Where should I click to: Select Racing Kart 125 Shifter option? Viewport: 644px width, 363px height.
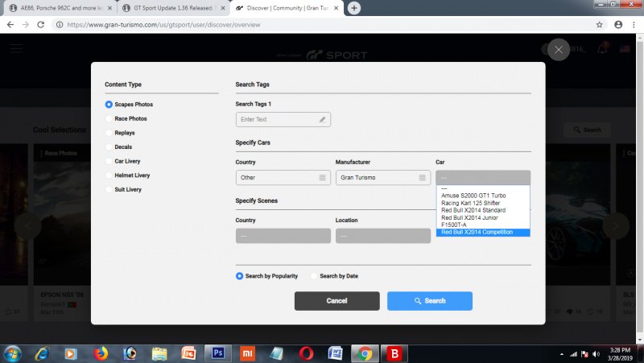pos(483,203)
